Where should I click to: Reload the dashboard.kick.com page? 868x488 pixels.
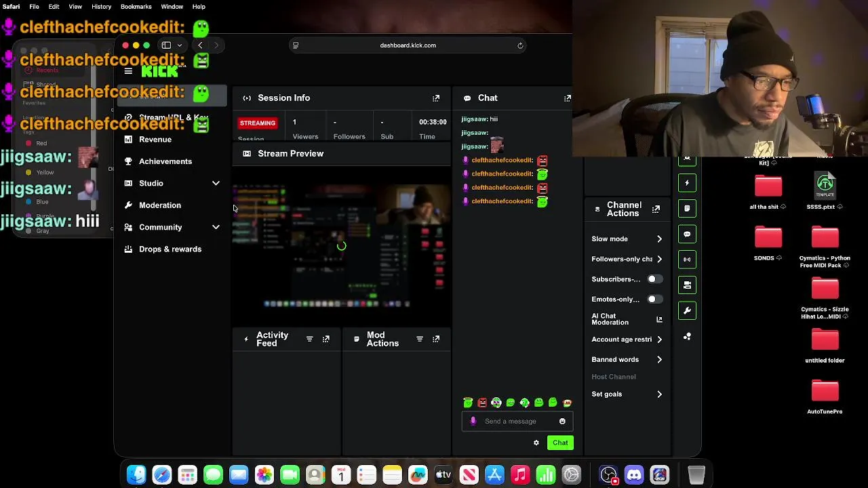pos(520,45)
